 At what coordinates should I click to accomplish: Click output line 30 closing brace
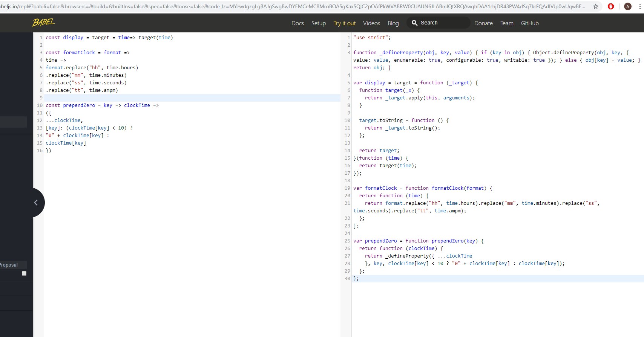(356, 279)
